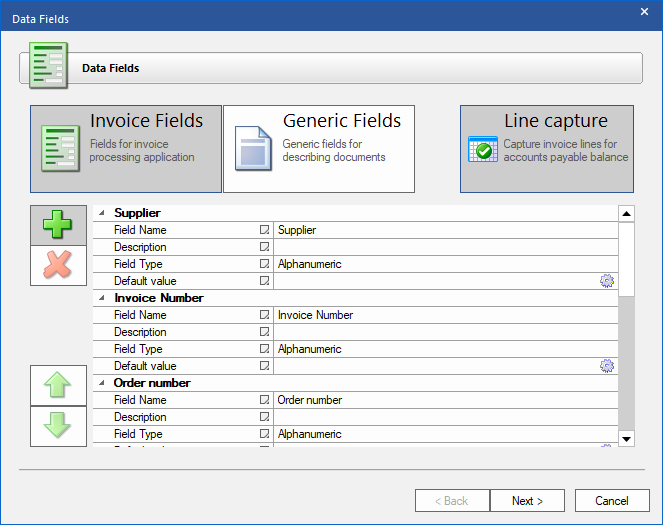Click the red X delete field icon
This screenshot has width=663, height=525.
click(59, 265)
